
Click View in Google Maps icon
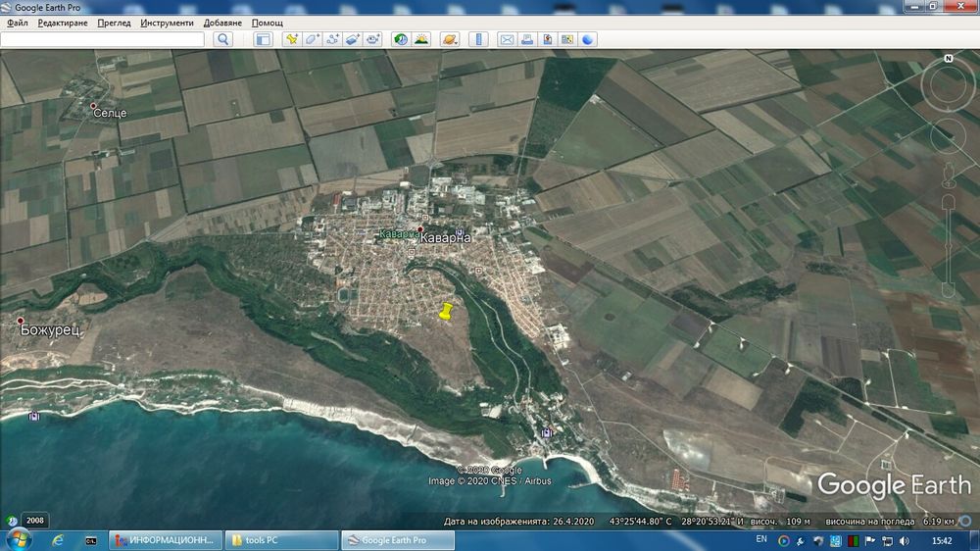[566, 39]
